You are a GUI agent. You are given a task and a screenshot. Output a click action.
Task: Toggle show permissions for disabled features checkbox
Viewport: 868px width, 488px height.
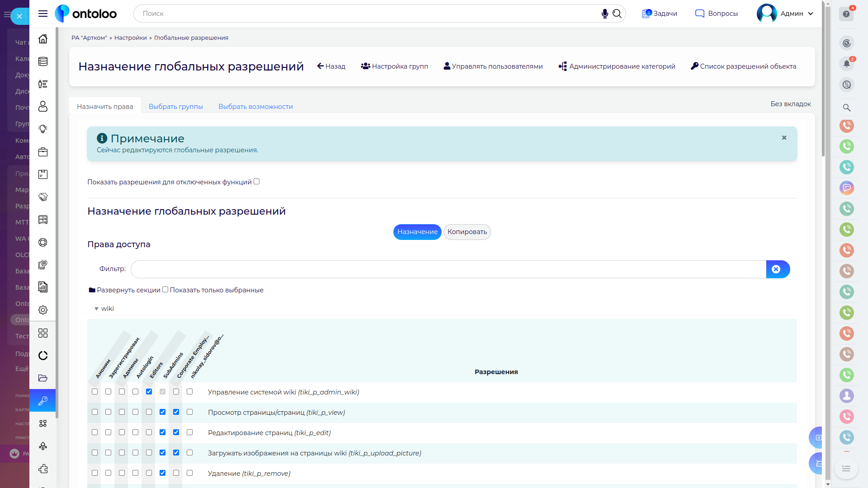click(256, 182)
